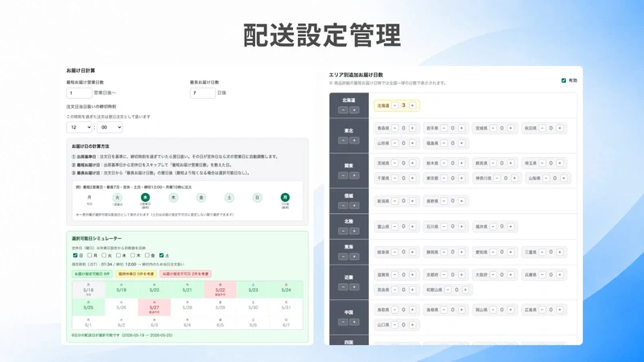644x362 pixels.
Task: Click plus button under 東海 region header
Action: pos(354,257)
